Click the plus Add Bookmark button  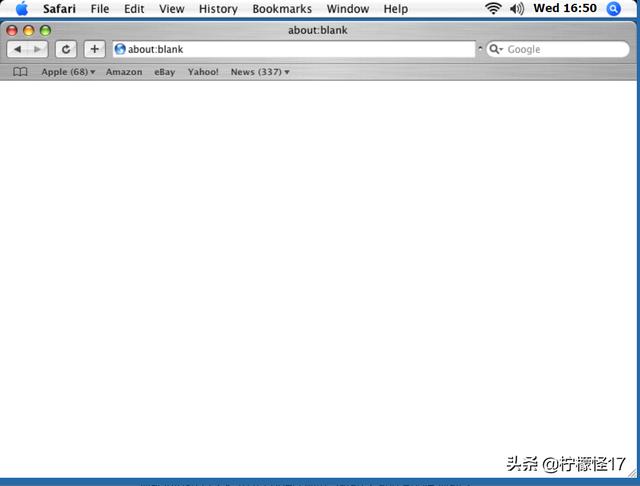(94, 49)
